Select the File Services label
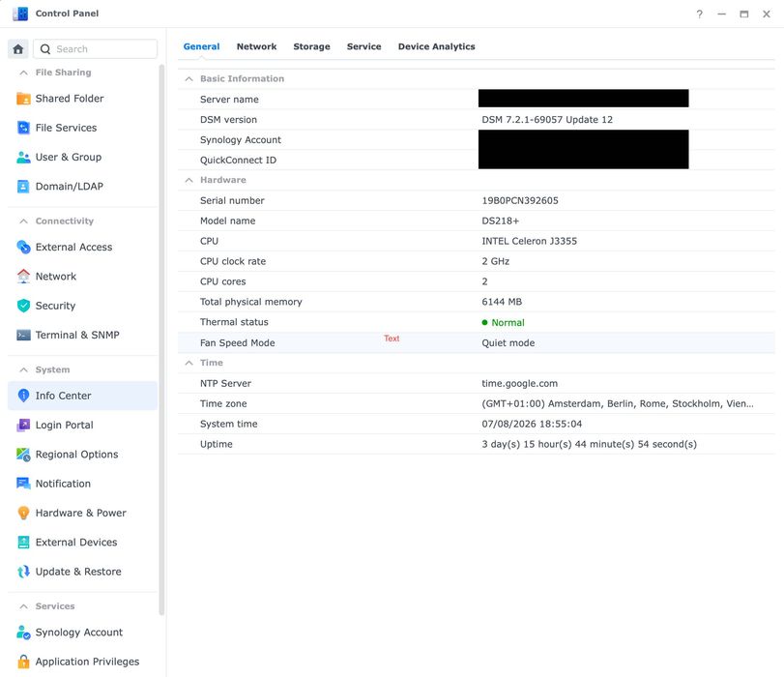The width and height of the screenshot is (784, 677). click(x=66, y=128)
